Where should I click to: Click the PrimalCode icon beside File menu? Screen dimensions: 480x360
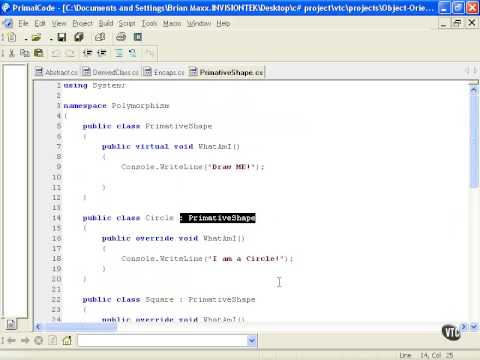(x=7, y=23)
